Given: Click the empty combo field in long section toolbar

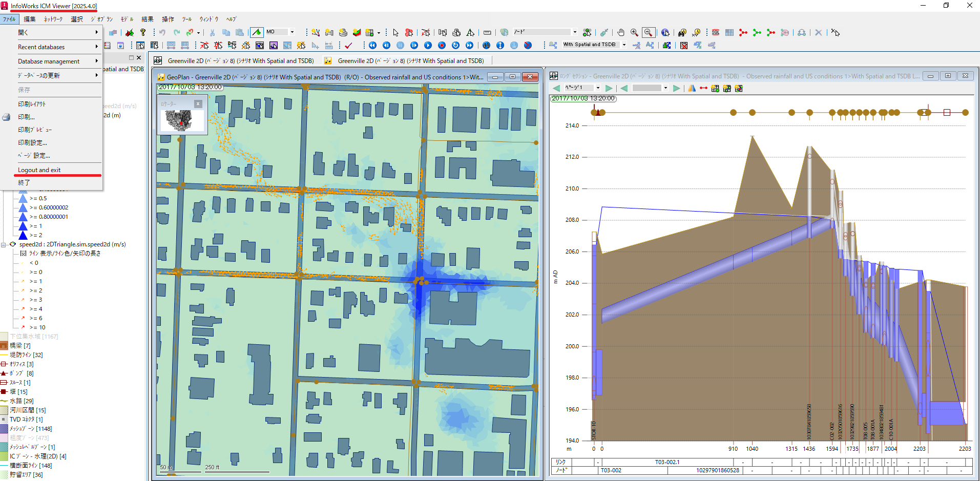Looking at the screenshot, I should click(x=650, y=88).
